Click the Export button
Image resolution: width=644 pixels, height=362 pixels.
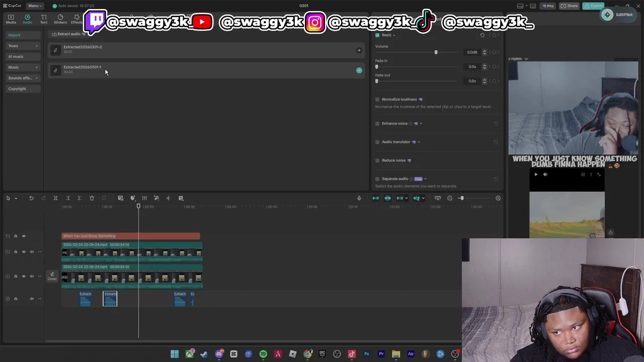594,6
